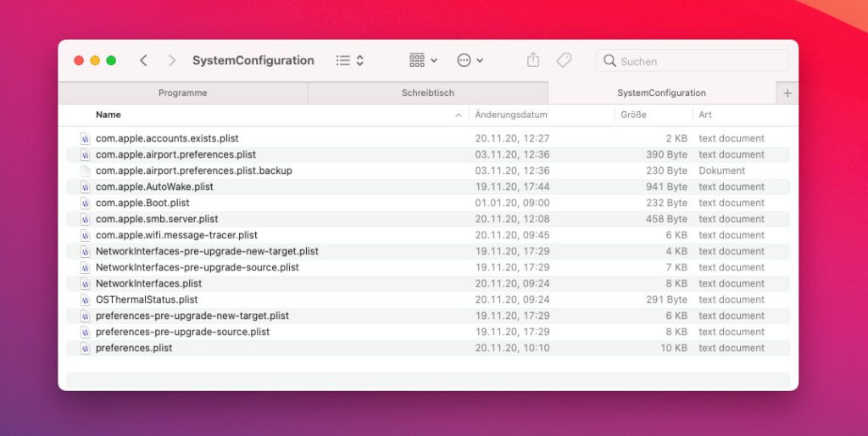The height and width of the screenshot is (436, 868).
Task: Click icon of NetworkInterfaces-pre-upgrade-source.plist
Action: click(85, 267)
